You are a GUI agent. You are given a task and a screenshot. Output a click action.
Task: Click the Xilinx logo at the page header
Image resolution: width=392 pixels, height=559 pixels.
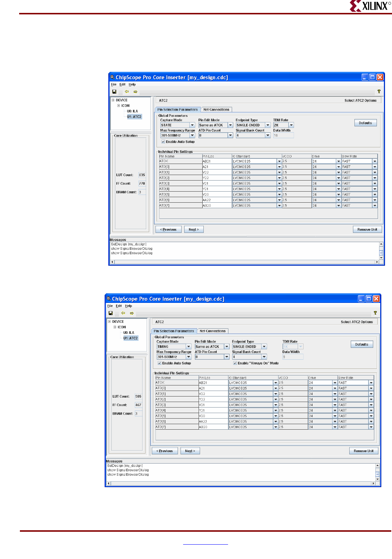point(370,6)
